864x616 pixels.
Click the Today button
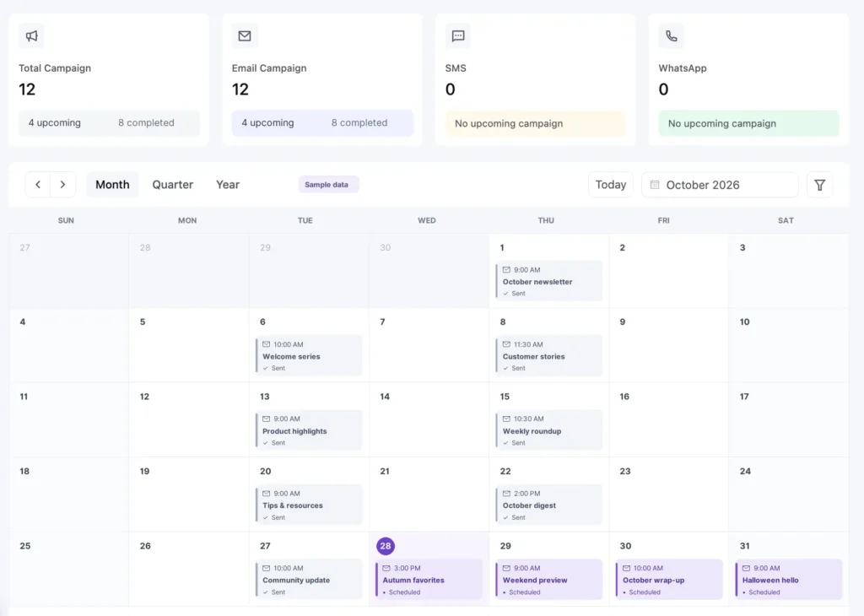pos(611,185)
